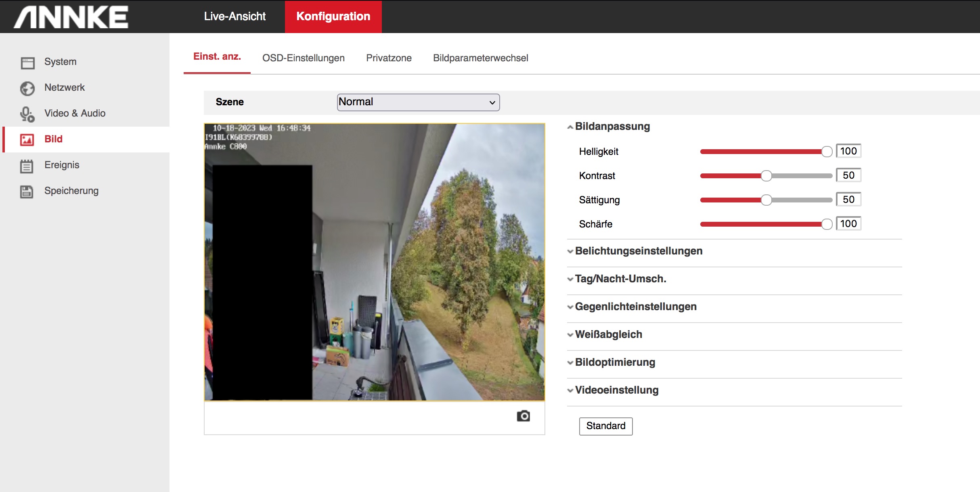
Task: Expand the Tag/Nacht-Umsch. section
Action: click(x=620, y=279)
